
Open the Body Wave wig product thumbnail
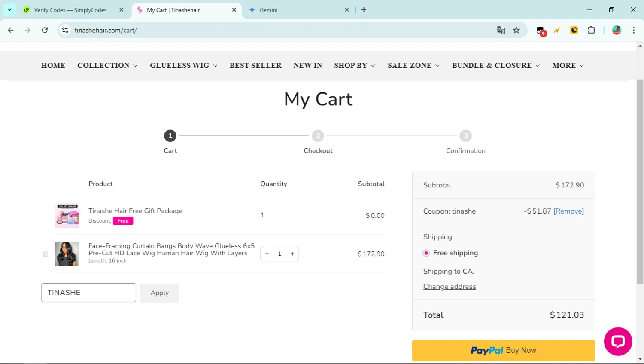click(x=67, y=254)
